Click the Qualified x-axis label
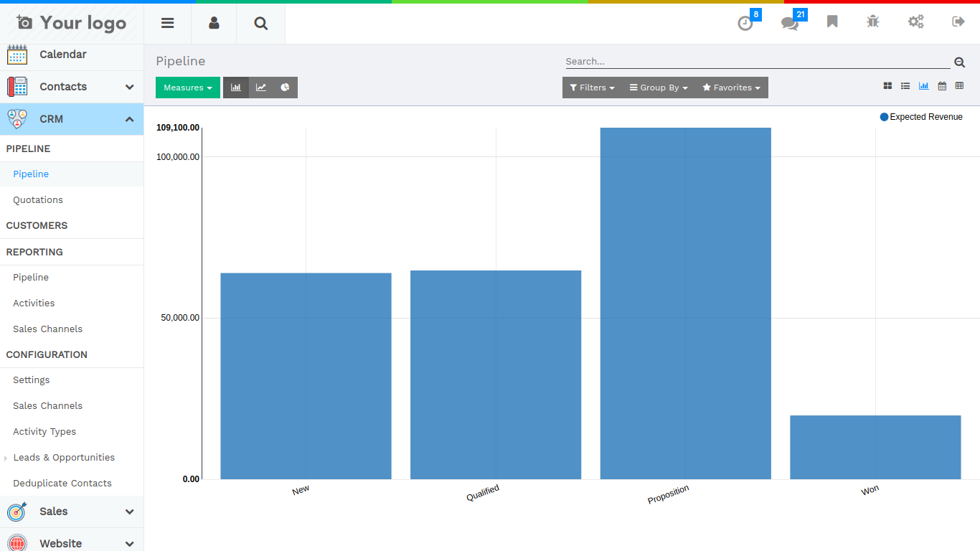Viewport: 980px width, 551px height. point(483,493)
